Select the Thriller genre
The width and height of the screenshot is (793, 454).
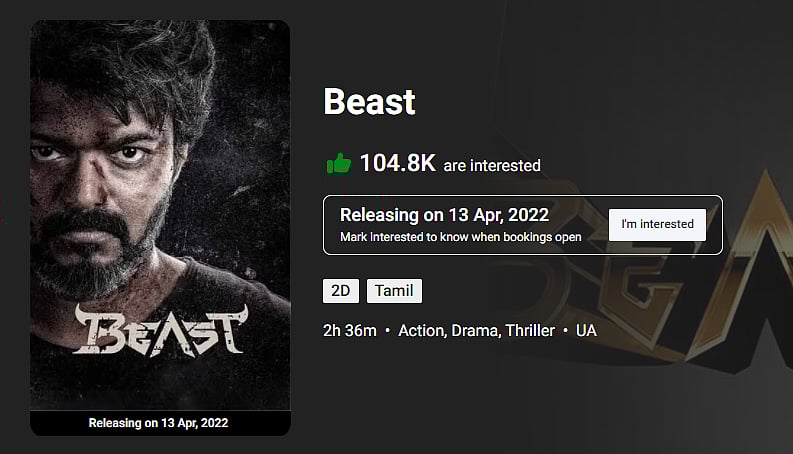coord(527,330)
